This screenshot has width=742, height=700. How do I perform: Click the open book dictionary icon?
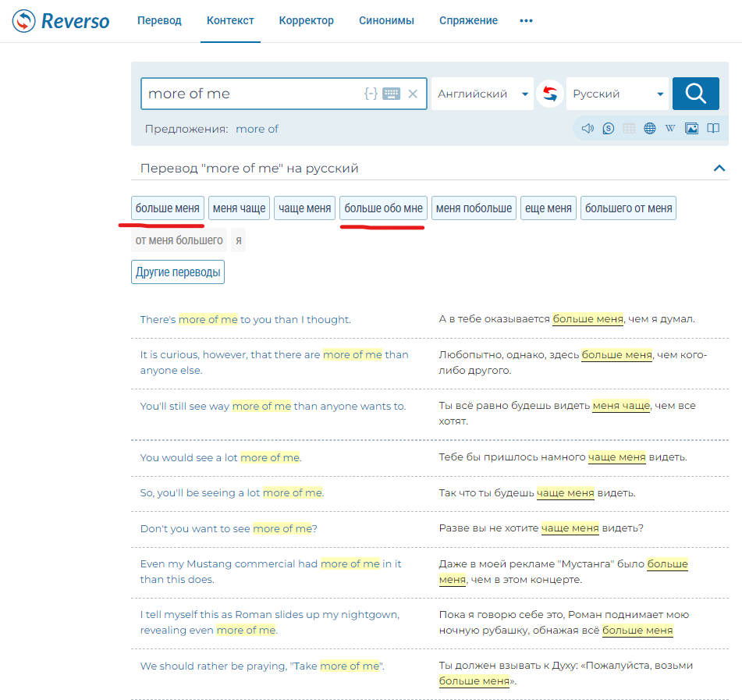click(x=713, y=128)
